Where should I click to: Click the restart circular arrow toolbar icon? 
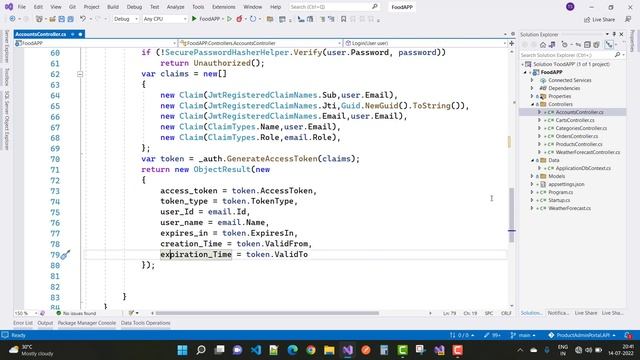pyautogui.click(x=253, y=19)
